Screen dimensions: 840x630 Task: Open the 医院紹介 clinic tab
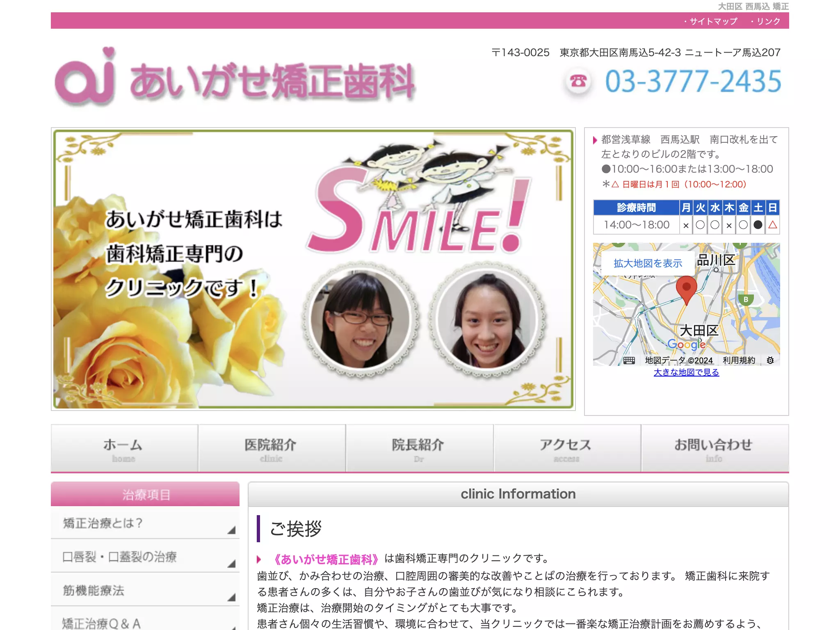pyautogui.click(x=272, y=448)
